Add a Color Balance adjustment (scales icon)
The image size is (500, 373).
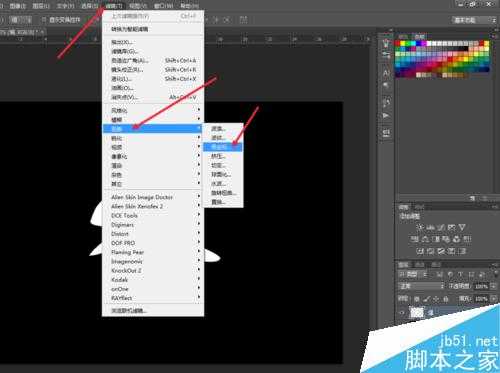pos(425,239)
